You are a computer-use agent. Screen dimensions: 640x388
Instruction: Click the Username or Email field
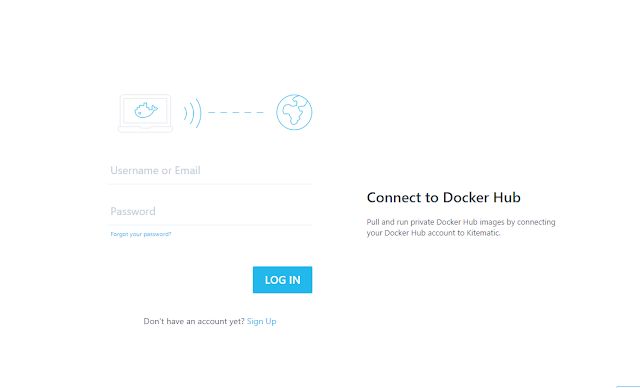210,171
